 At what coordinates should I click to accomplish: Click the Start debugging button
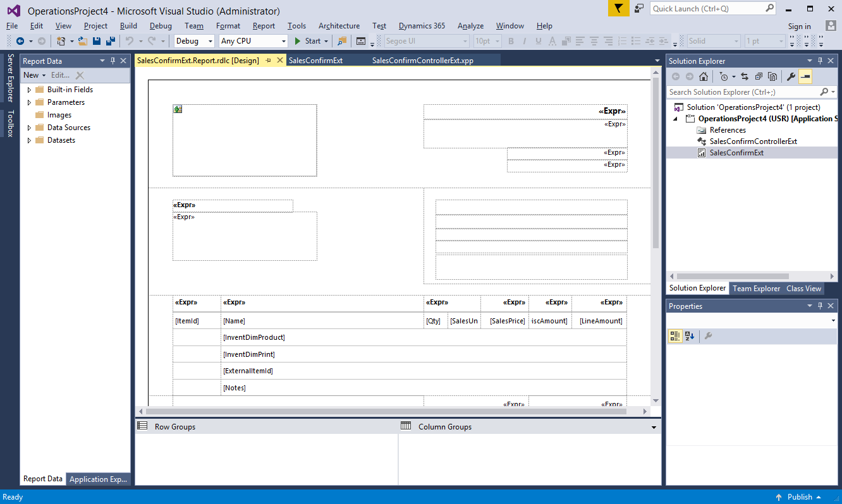[308, 41]
